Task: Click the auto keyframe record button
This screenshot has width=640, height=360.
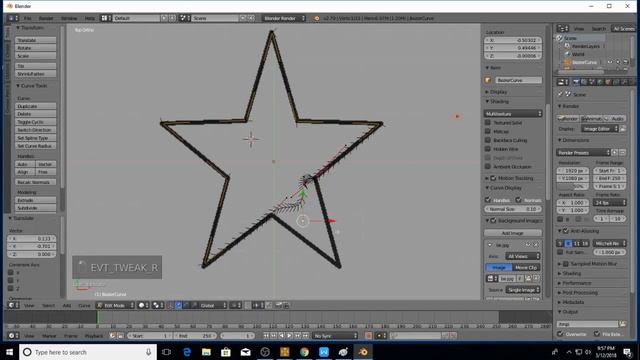Action: point(368,336)
